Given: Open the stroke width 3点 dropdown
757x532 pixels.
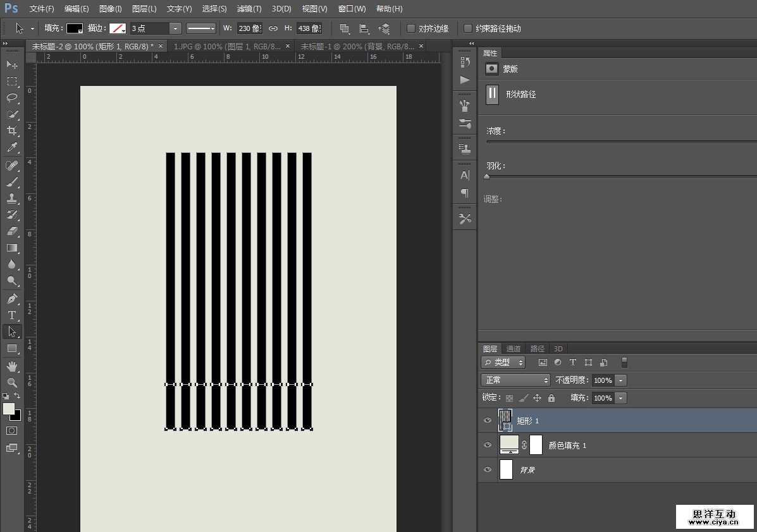Looking at the screenshot, I should coord(175,28).
